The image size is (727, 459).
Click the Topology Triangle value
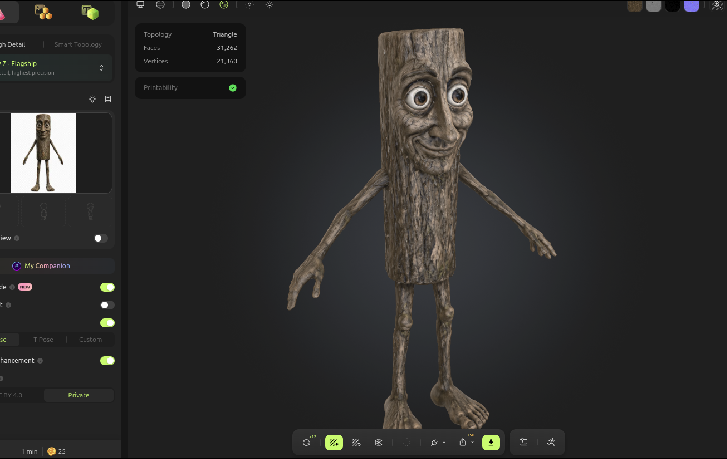(x=224, y=34)
